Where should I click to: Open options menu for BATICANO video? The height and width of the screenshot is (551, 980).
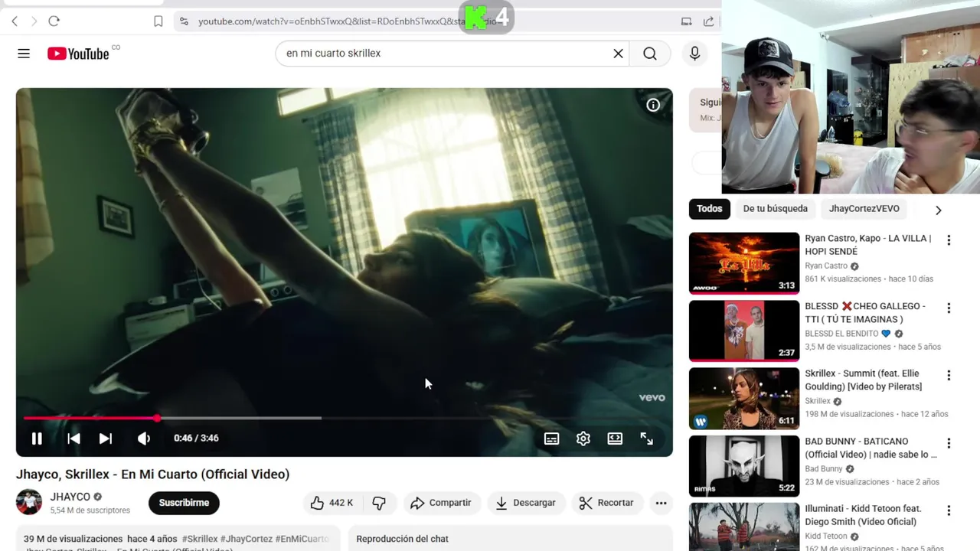coord(949,443)
